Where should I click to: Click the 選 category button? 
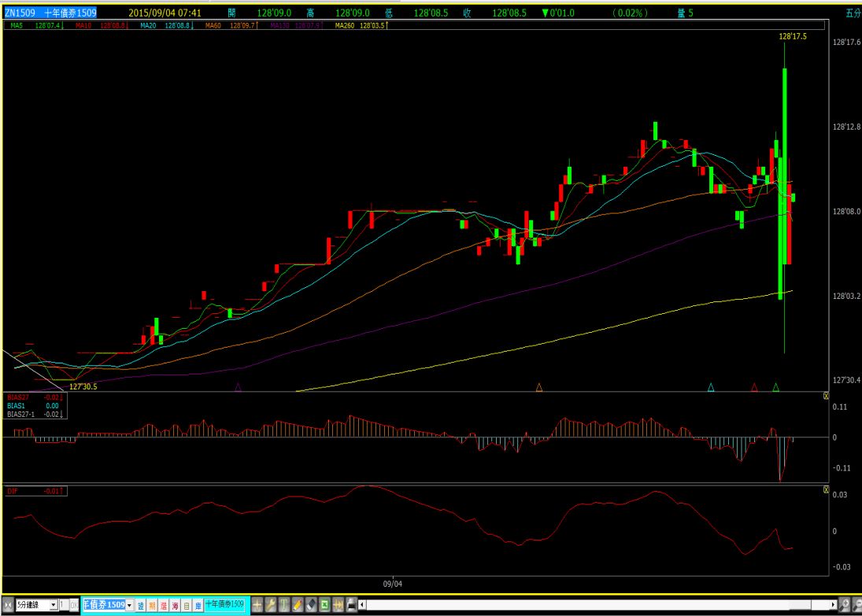click(164, 605)
